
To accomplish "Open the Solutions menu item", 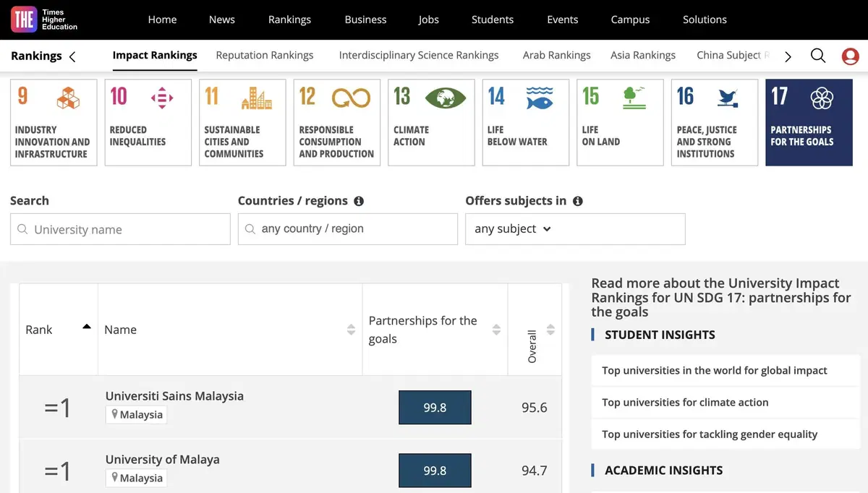I will 705,20.
